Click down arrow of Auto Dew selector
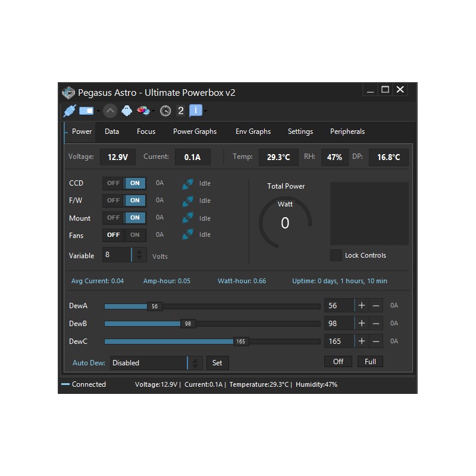 coord(195,366)
